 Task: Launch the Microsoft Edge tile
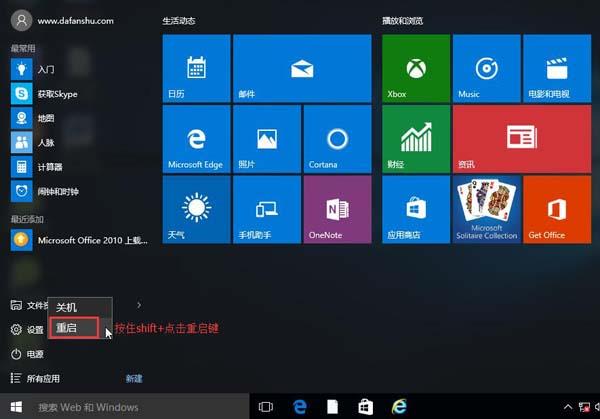point(196,139)
